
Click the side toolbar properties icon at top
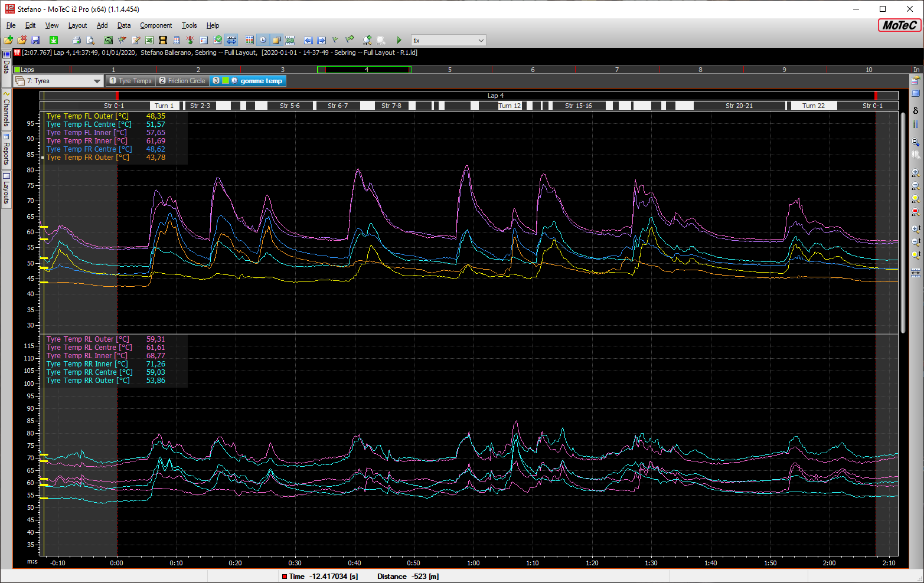[916, 80]
